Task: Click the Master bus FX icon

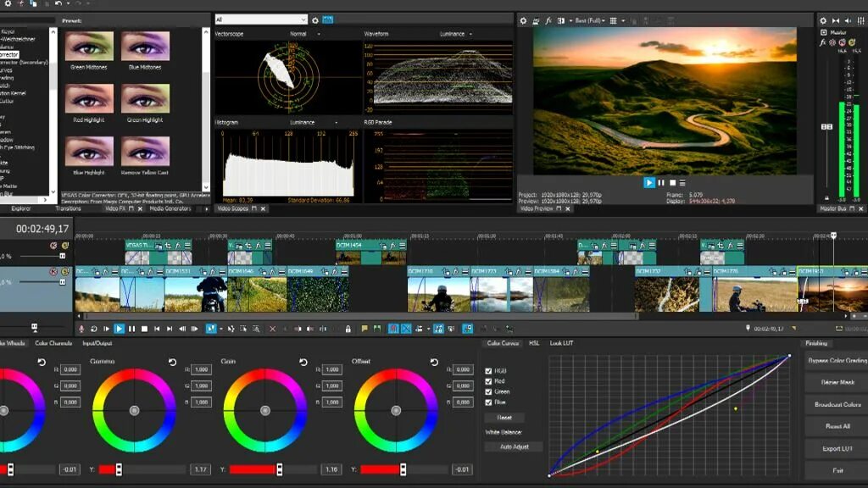Action: 822,42
